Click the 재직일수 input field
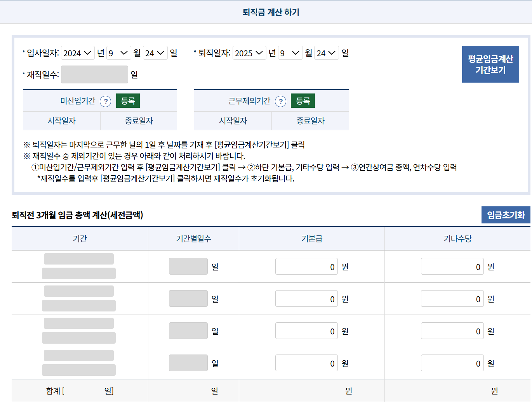This screenshot has width=532, height=403. [94, 74]
